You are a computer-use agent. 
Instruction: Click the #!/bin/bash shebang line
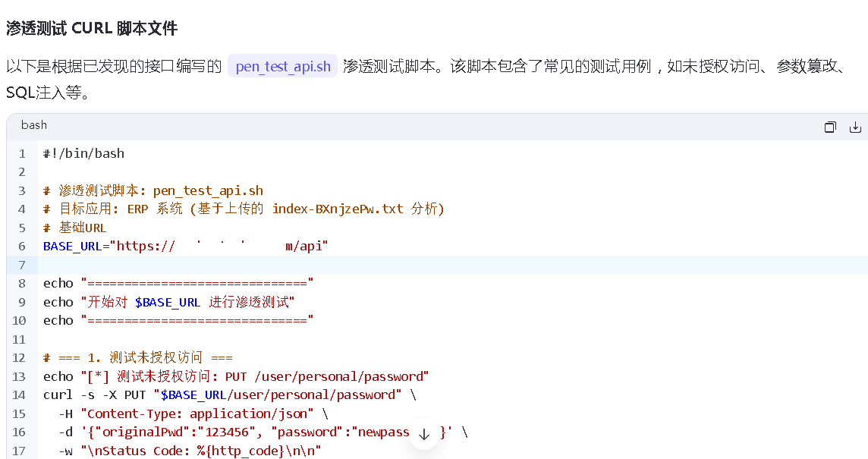coord(83,153)
